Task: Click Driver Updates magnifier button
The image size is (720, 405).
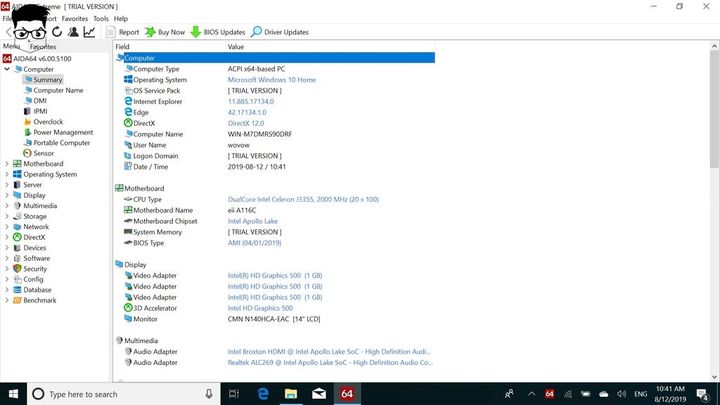Action: 280,32
